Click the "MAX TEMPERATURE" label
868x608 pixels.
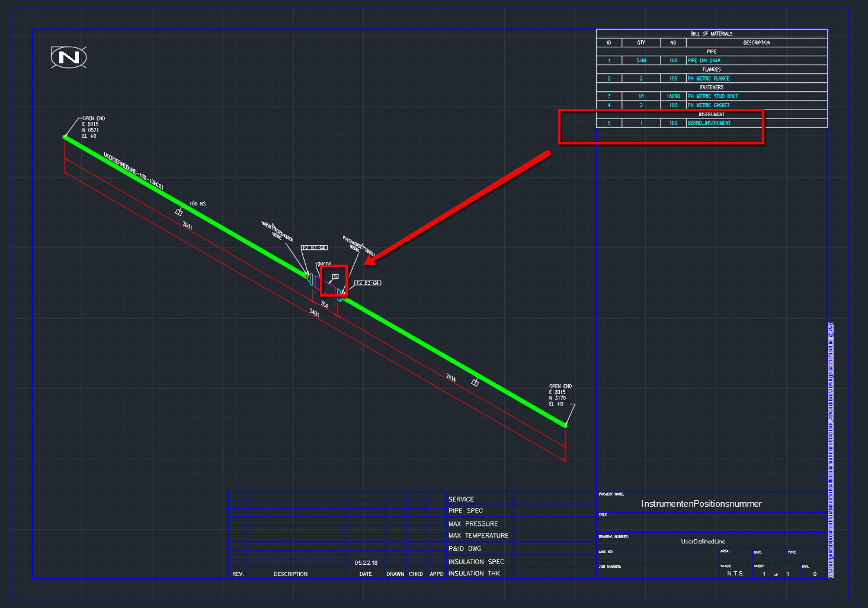[478, 536]
